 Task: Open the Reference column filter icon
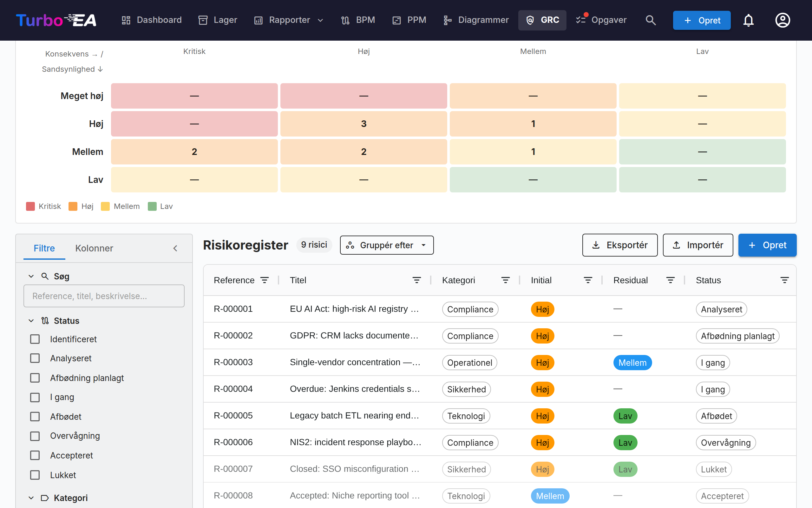pyautogui.click(x=265, y=280)
